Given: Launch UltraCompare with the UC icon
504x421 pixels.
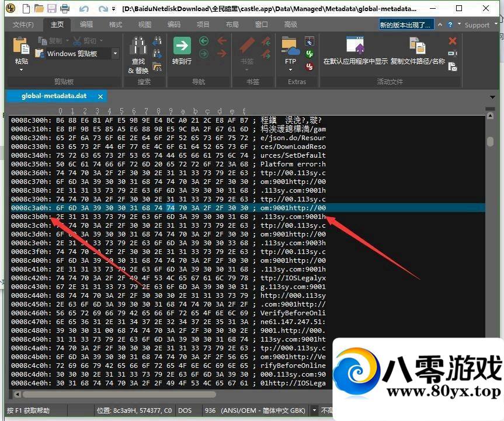Looking at the screenshot, I should [310, 41].
